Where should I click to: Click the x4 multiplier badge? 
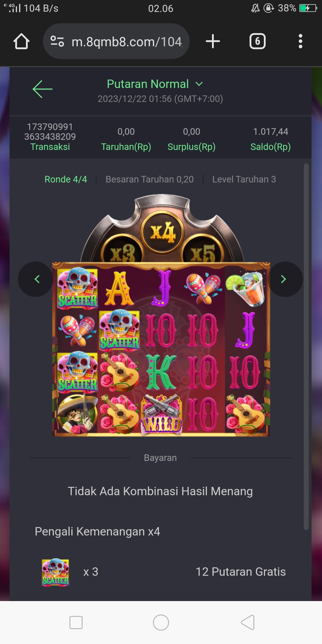coord(162,232)
